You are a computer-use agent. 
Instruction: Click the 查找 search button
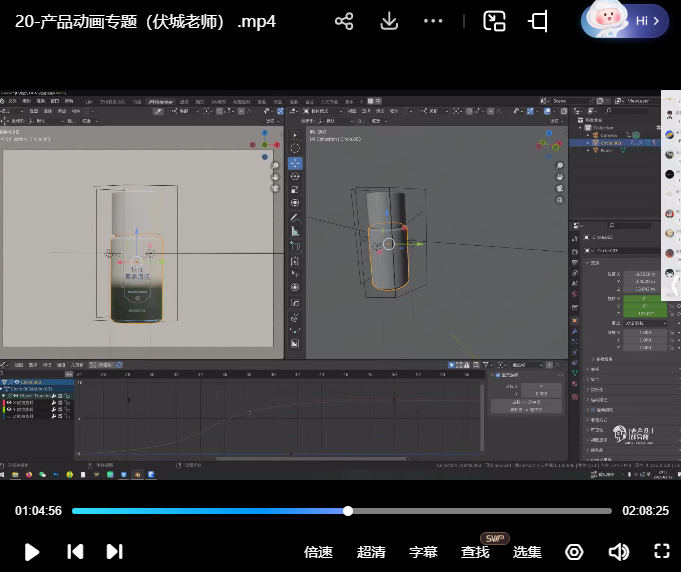tap(475, 552)
